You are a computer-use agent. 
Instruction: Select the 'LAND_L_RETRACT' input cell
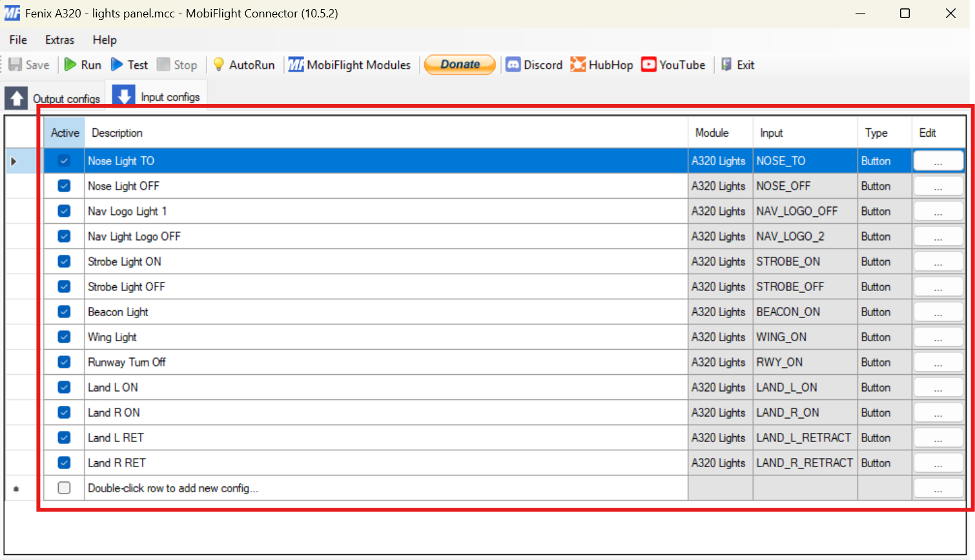pos(805,437)
